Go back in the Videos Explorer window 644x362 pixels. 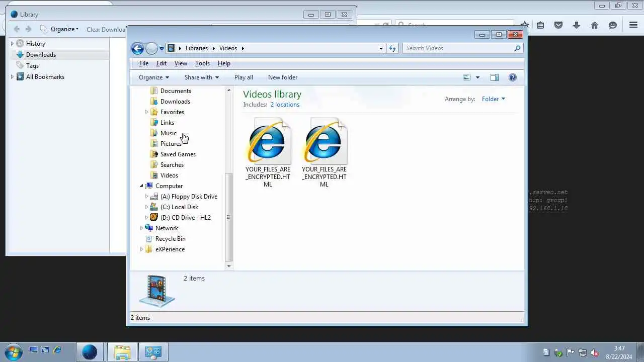[x=137, y=48]
